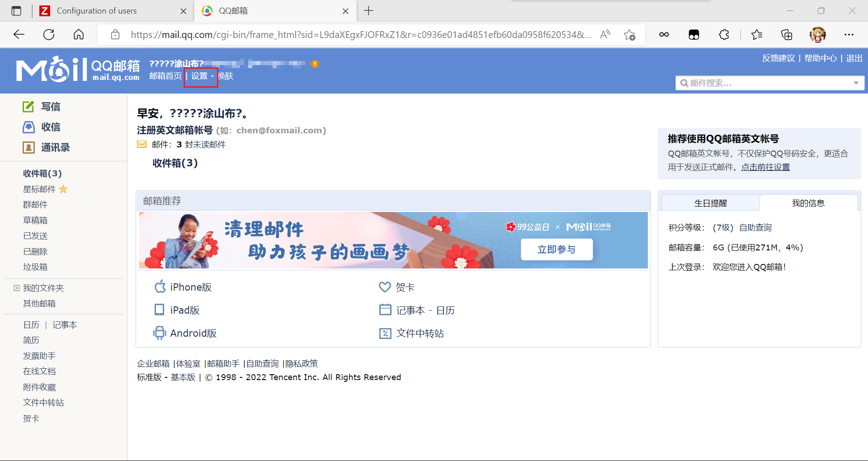Click the browser address bar URL
Screen dimensions: 868x461
tap(360, 35)
